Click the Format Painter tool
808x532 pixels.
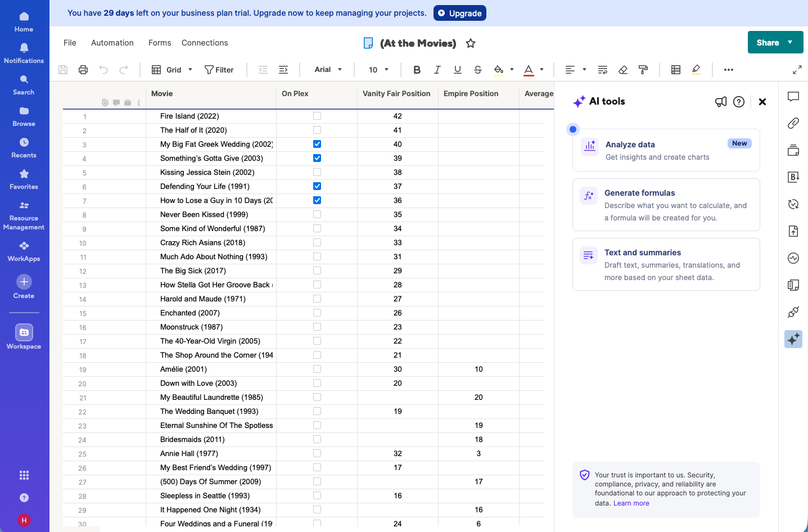[x=643, y=69]
